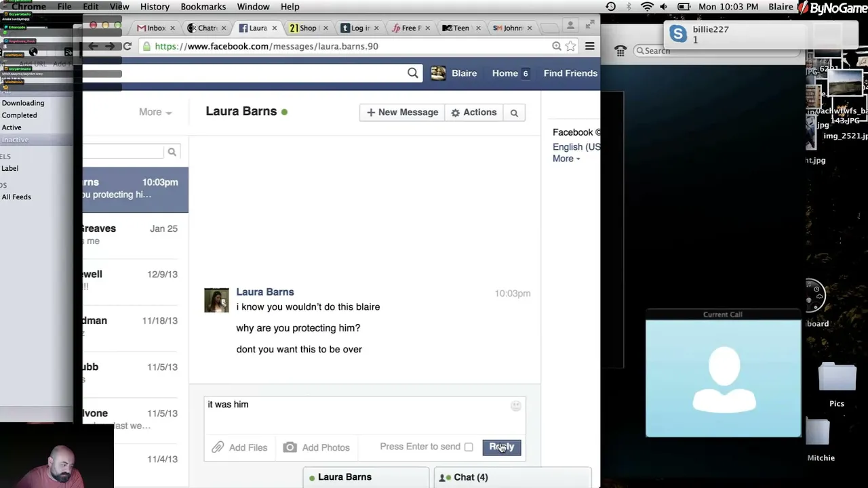
Task: Click the Wi-Fi status icon
Action: pyautogui.click(x=647, y=7)
